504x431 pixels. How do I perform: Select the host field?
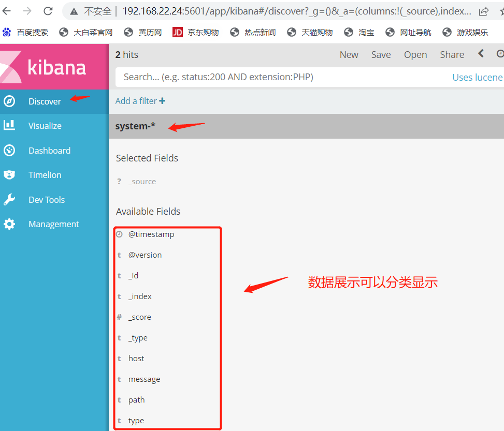coord(136,359)
